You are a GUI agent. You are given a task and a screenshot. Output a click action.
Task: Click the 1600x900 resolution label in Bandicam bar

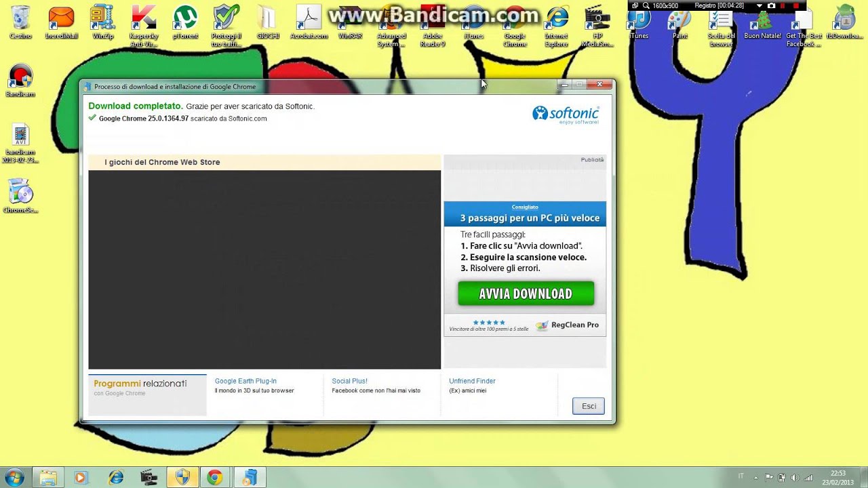click(x=665, y=5)
